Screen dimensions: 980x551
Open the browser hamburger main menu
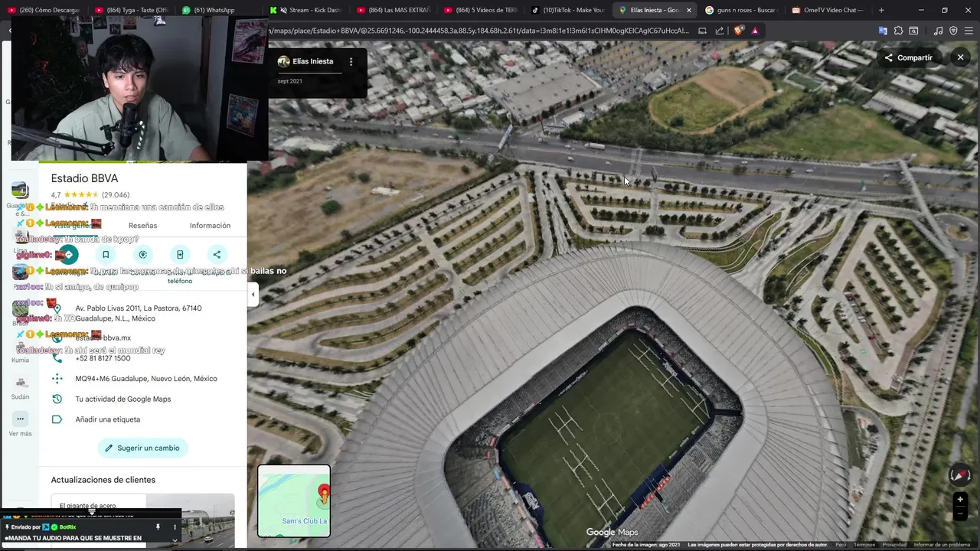click(968, 31)
